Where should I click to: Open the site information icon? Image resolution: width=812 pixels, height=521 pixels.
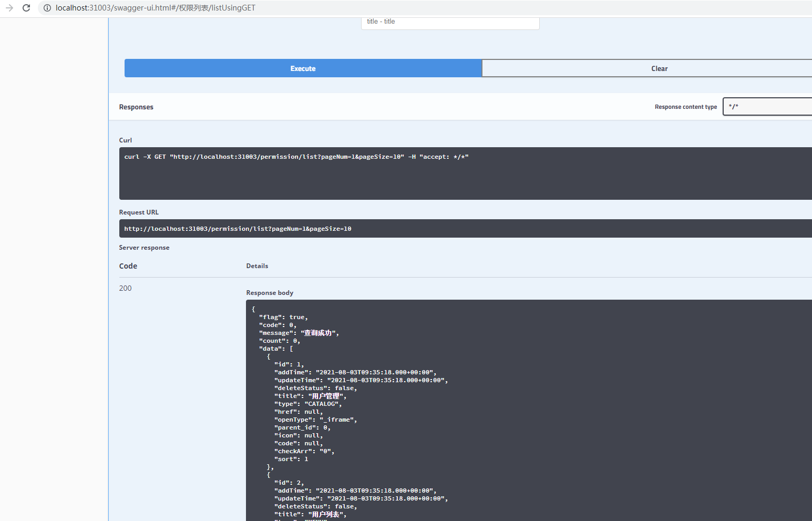47,8
